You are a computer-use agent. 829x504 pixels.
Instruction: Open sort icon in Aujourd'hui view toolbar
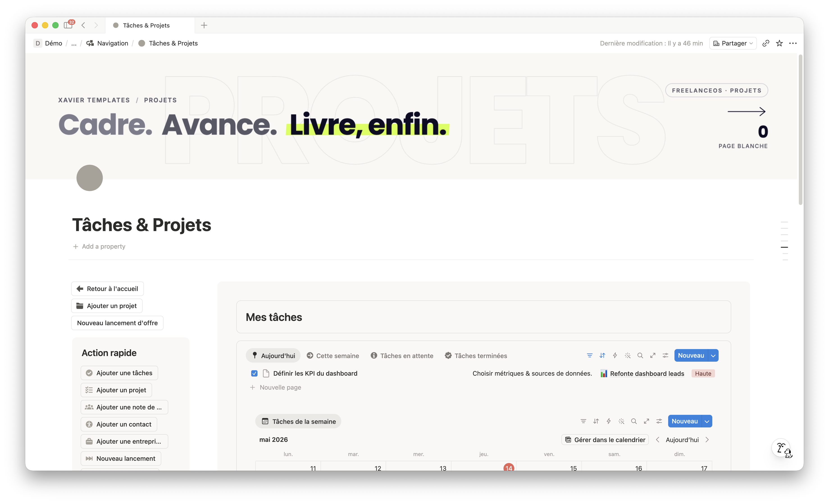click(x=602, y=355)
